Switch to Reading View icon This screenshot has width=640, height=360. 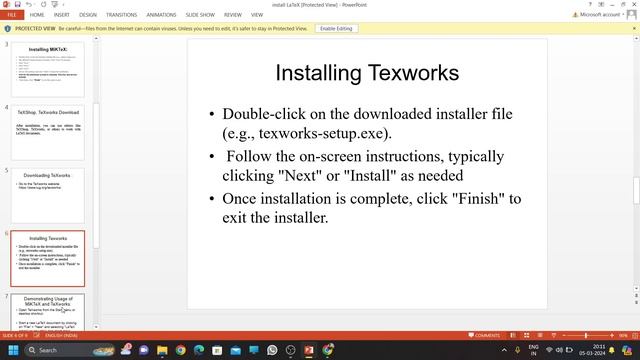click(x=540, y=336)
